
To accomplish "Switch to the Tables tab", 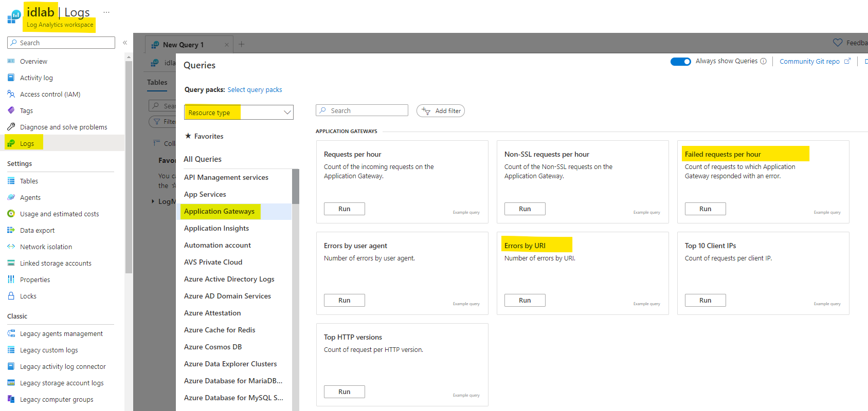I will point(157,82).
